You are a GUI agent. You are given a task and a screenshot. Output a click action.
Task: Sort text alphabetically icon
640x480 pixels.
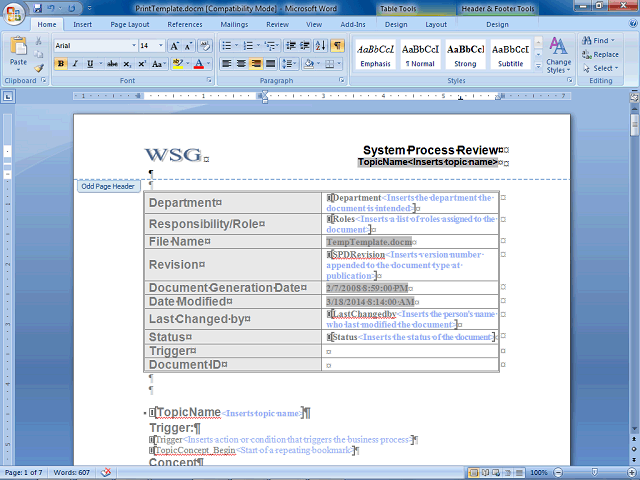coord(321,46)
